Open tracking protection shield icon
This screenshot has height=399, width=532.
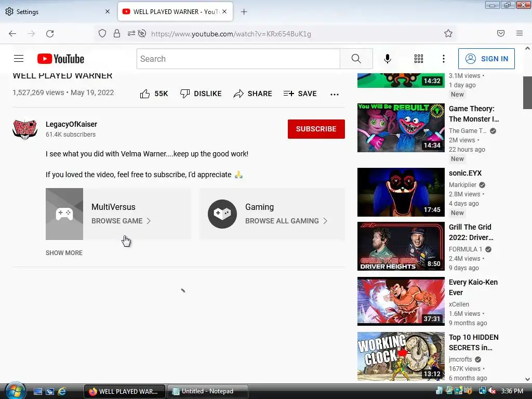tap(102, 33)
